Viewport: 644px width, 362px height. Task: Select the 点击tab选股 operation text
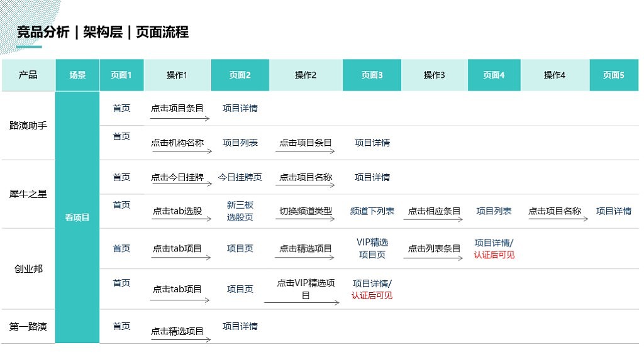pyautogui.click(x=177, y=211)
